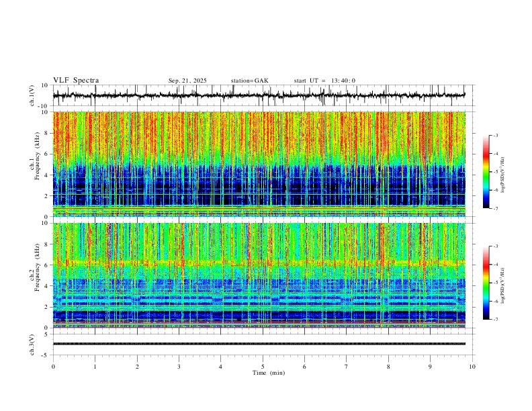This screenshot has width=532, height=411.
Task: Click time axis tick label '10'
Action: (472, 367)
